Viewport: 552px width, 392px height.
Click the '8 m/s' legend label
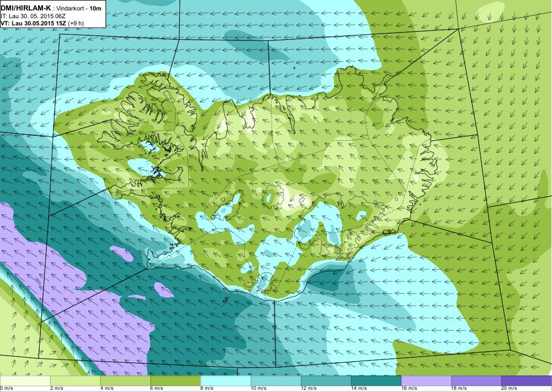coord(206,388)
